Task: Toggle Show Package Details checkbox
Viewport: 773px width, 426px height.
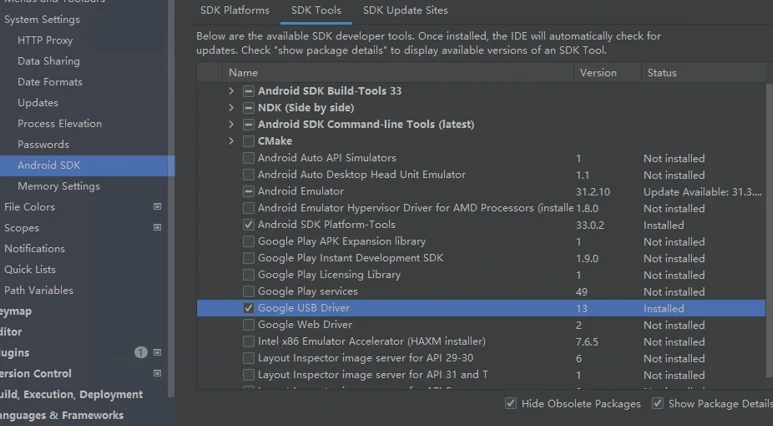Action: [x=658, y=404]
